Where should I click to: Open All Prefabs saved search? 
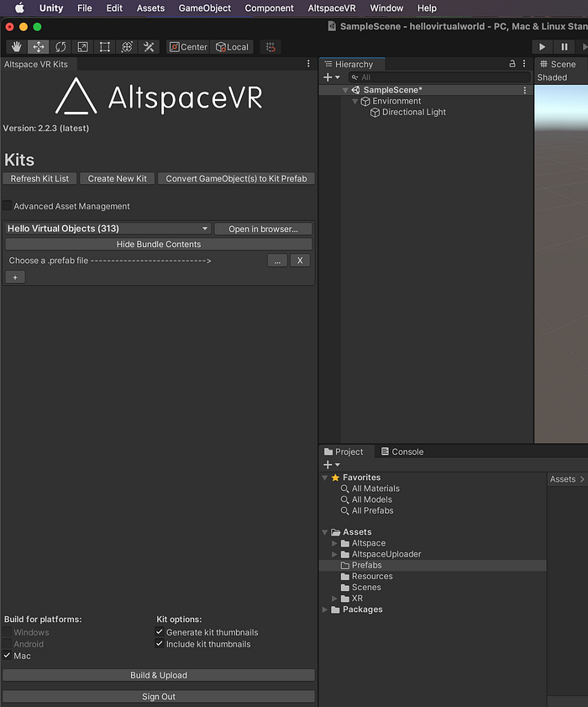[x=372, y=511]
